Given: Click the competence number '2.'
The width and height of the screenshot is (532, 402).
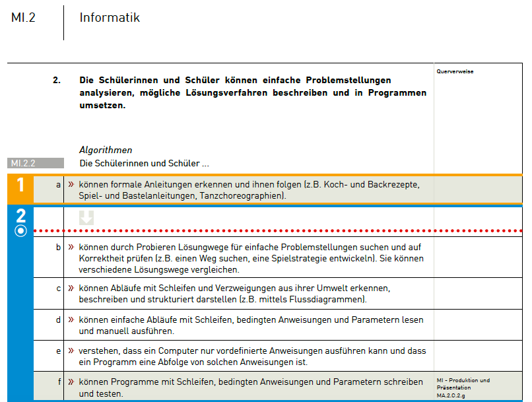Looking at the screenshot, I should [57, 80].
